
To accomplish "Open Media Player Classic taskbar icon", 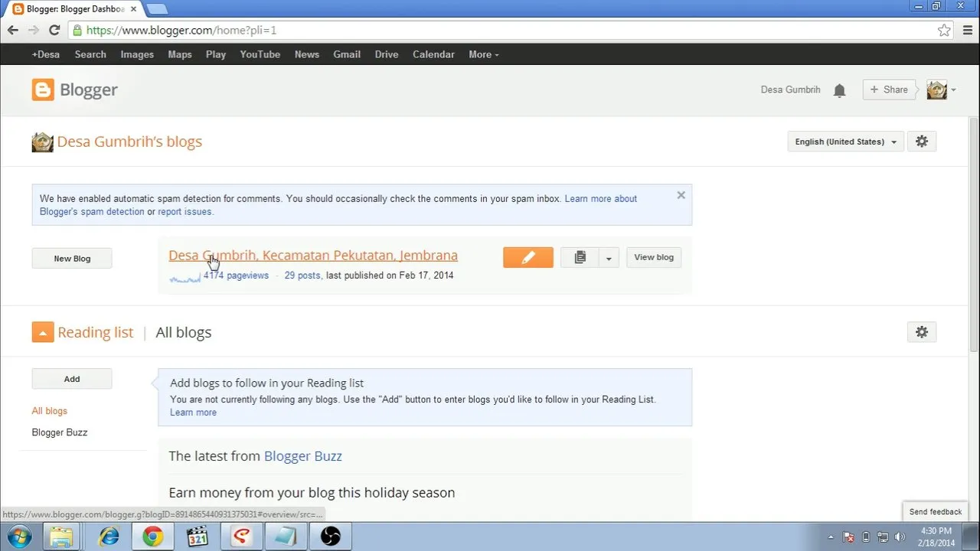I will point(198,536).
